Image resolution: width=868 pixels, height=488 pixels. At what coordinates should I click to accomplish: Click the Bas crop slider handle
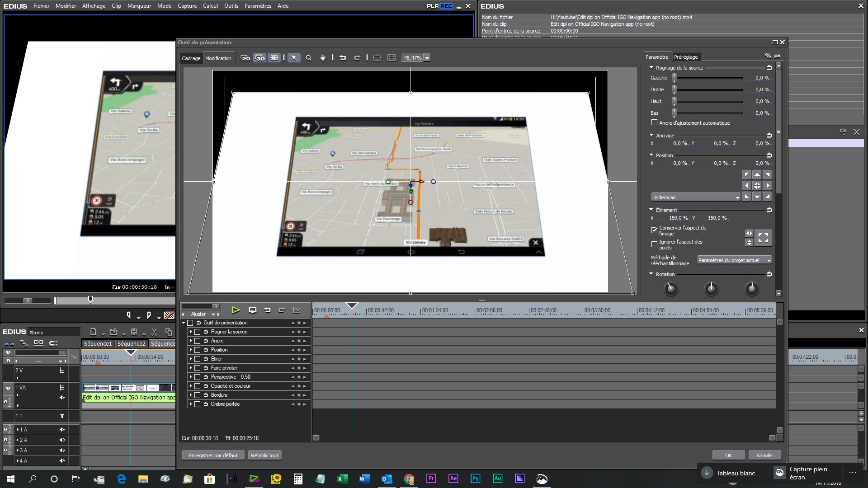(x=674, y=113)
